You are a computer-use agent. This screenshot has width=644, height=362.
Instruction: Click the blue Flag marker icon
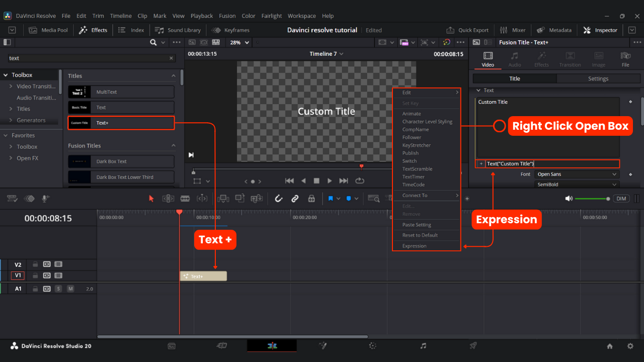coord(331,199)
